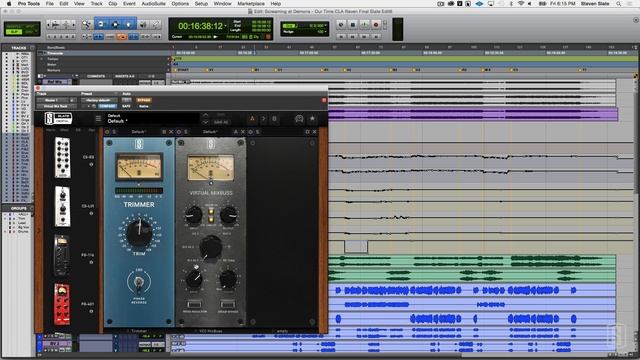Toggle Trimmer slot power button
This screenshot has height=360, width=640.
107,132
